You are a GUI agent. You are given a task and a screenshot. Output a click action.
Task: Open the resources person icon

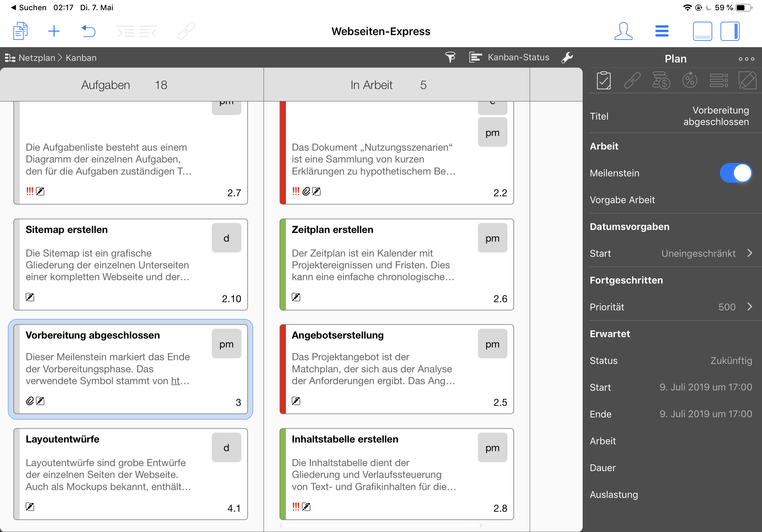pyautogui.click(x=623, y=31)
